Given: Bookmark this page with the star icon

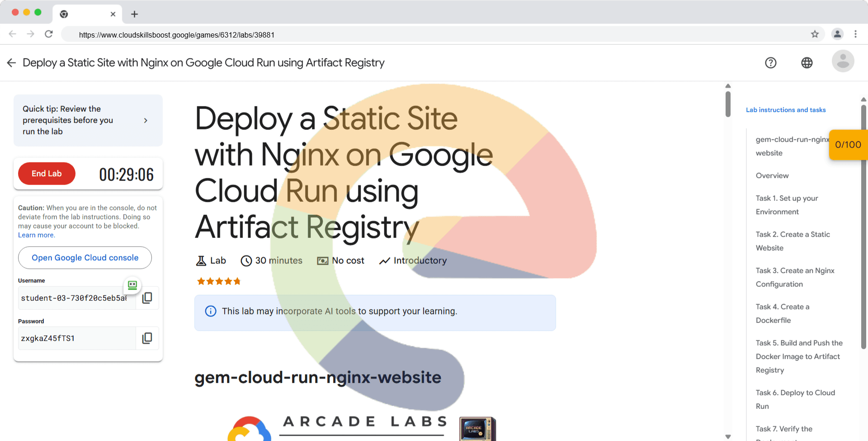Looking at the screenshot, I should [815, 34].
